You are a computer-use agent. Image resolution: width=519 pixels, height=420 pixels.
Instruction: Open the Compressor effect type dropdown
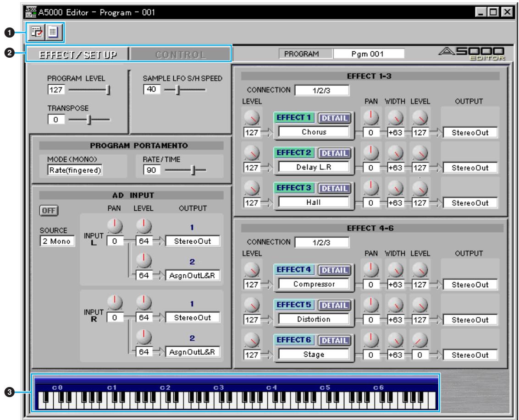314,284
